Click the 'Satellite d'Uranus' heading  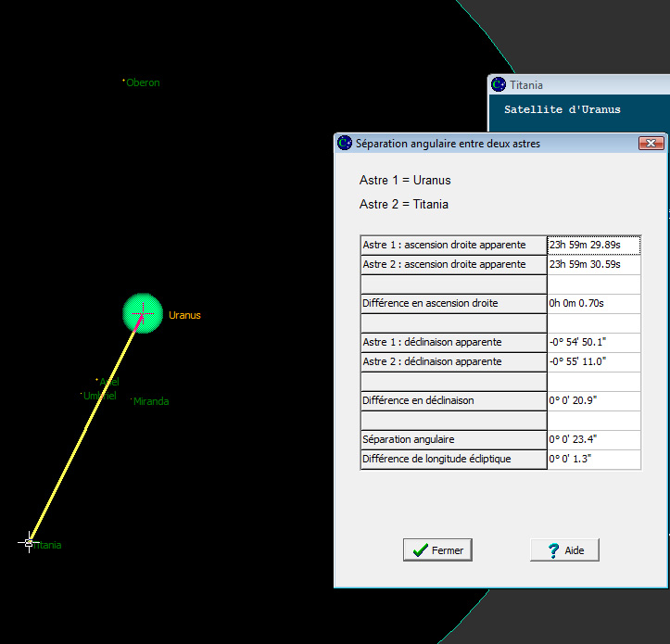(562, 109)
